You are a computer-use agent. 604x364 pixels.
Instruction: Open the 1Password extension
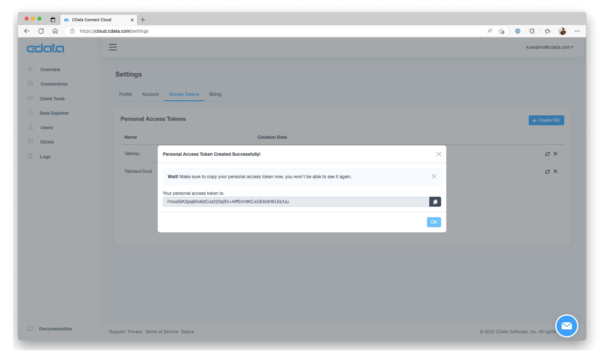pyautogui.click(x=518, y=31)
